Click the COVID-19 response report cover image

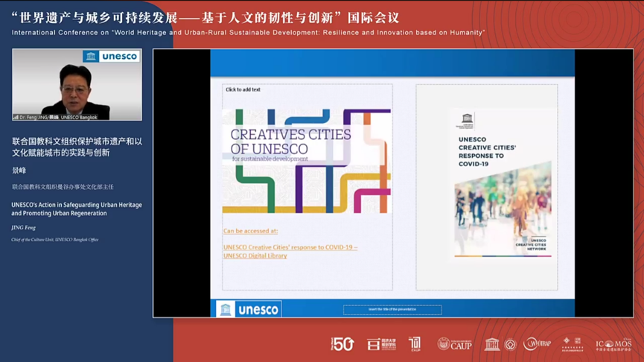(503, 184)
